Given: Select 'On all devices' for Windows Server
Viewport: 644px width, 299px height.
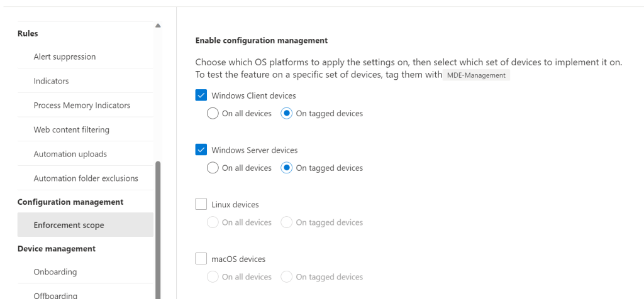Looking at the screenshot, I should tap(213, 168).
